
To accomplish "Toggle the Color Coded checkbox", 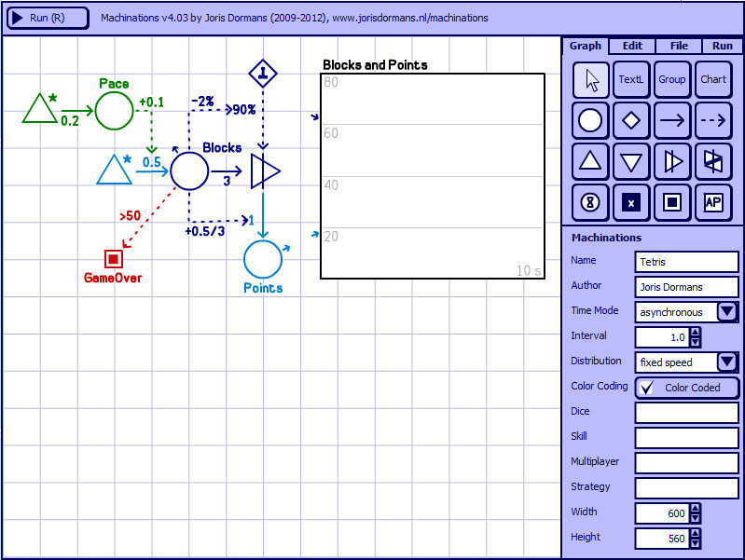I will [x=648, y=388].
